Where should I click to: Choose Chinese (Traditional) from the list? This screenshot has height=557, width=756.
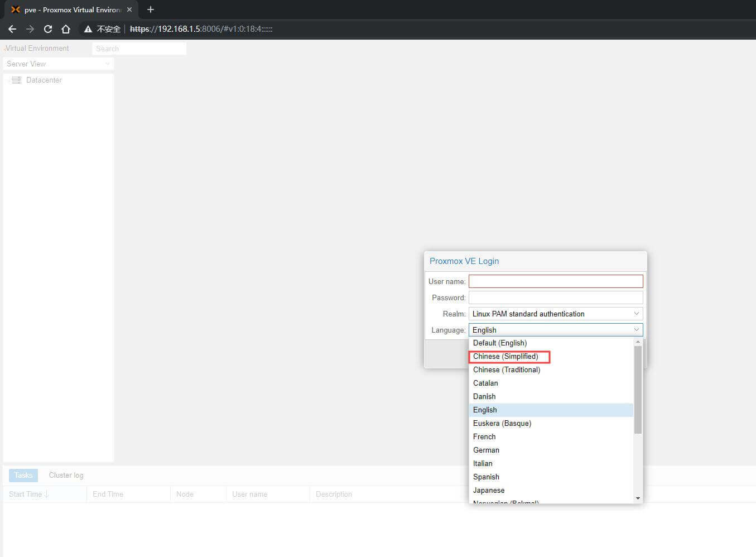507,370
